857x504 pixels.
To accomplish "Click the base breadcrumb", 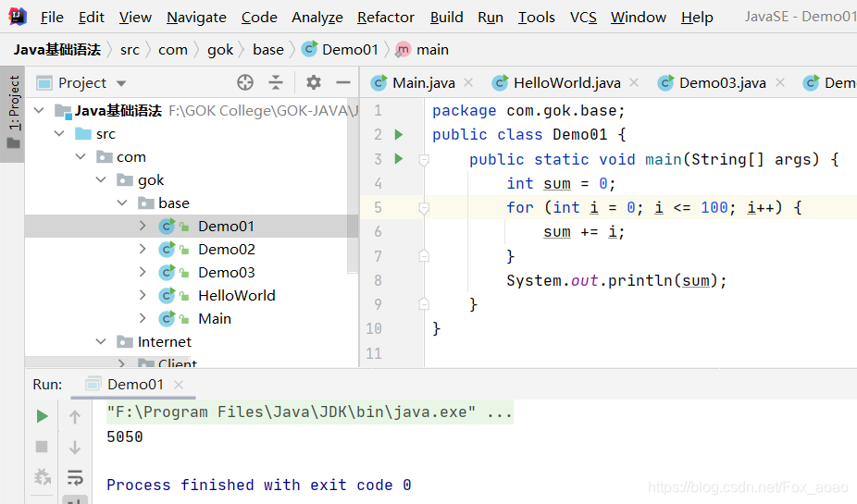I will pyautogui.click(x=268, y=50).
